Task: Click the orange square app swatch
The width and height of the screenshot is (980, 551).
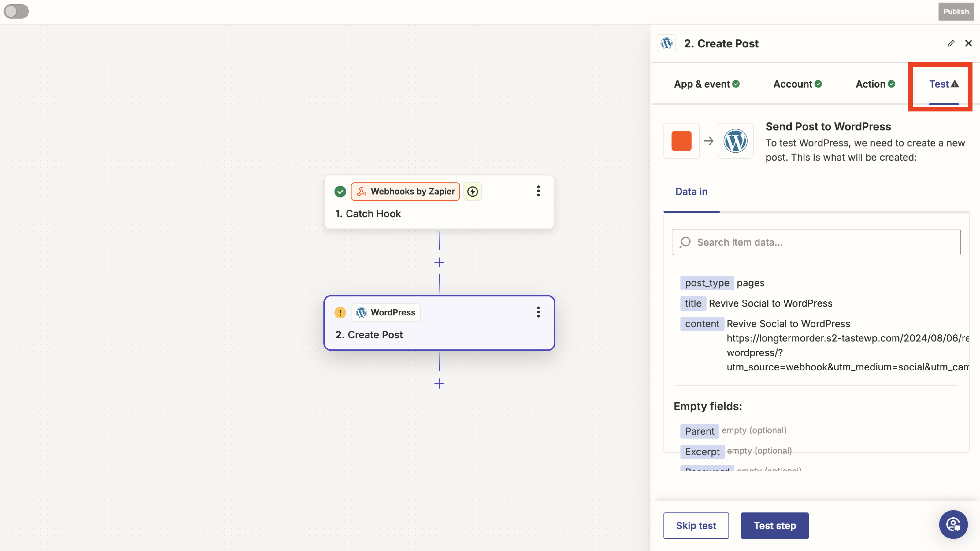Action: pyautogui.click(x=681, y=141)
